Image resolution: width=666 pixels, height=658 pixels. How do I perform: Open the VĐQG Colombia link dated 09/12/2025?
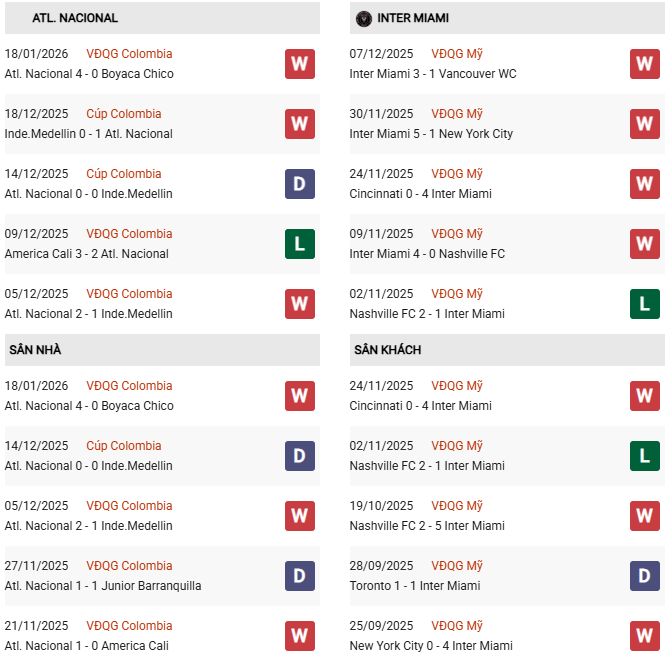pyautogui.click(x=129, y=234)
